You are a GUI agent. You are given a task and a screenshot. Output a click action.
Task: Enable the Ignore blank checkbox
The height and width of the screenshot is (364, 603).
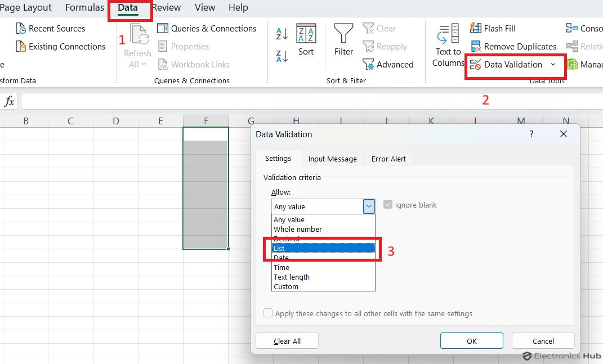tap(388, 204)
